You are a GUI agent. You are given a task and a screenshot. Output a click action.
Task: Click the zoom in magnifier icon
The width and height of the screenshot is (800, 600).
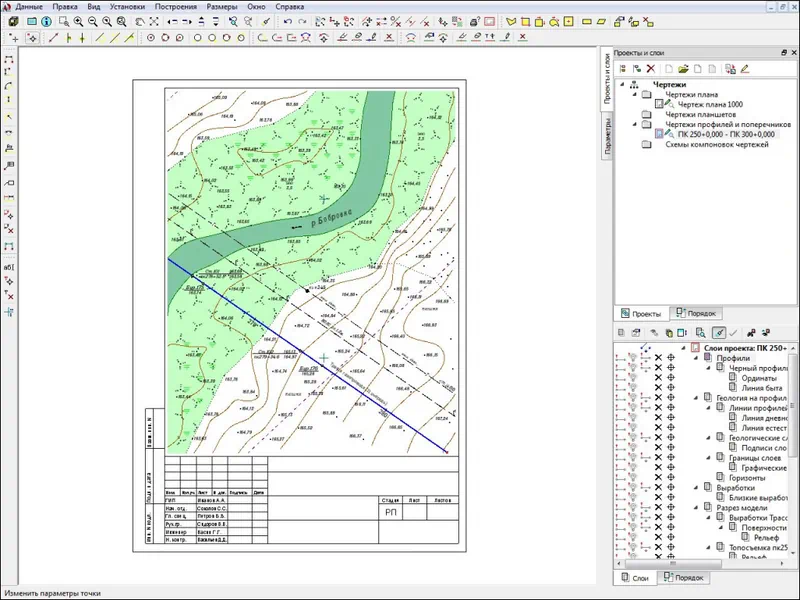(x=77, y=21)
